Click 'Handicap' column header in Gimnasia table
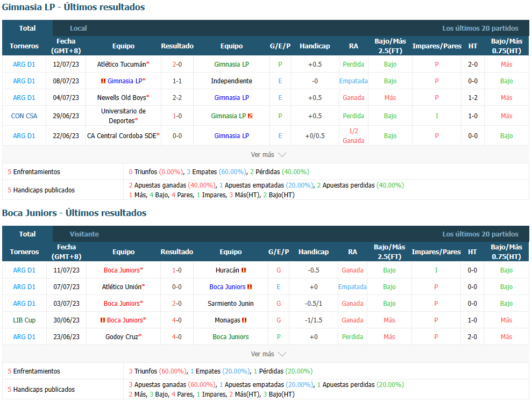This screenshot has height=402, width=532. point(315,46)
